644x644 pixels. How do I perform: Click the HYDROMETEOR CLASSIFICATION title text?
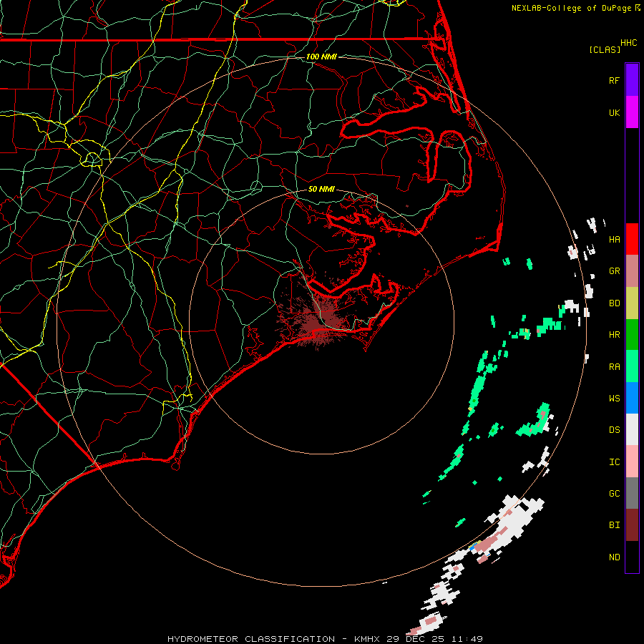251,639
